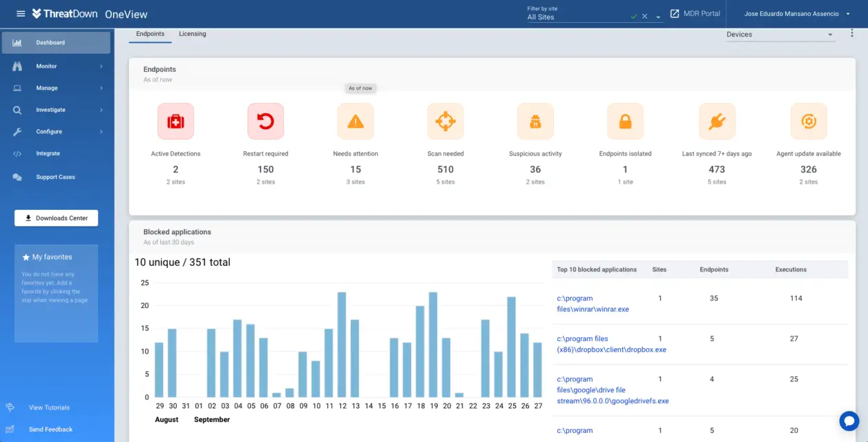Click the Restart required arrow icon
Image resolution: width=868 pixels, height=442 pixels.
pyautogui.click(x=265, y=121)
